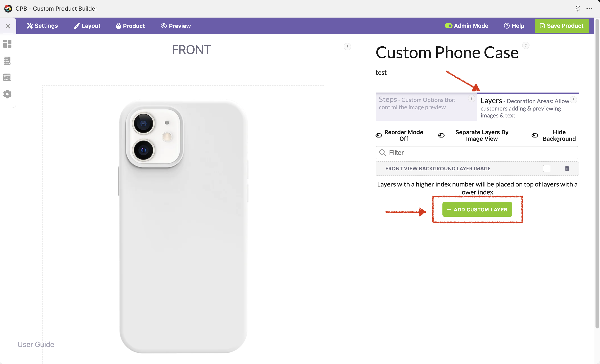Image resolution: width=600 pixels, height=364 pixels.
Task: Toggle Reorder Mode switch
Action: (379, 135)
